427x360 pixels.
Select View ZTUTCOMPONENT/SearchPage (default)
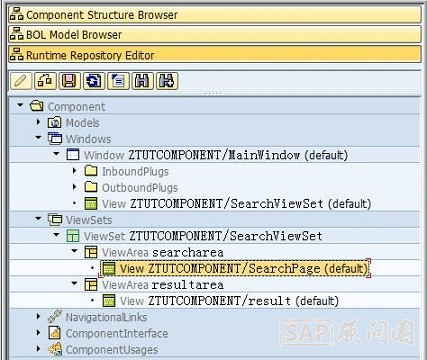[x=244, y=269]
